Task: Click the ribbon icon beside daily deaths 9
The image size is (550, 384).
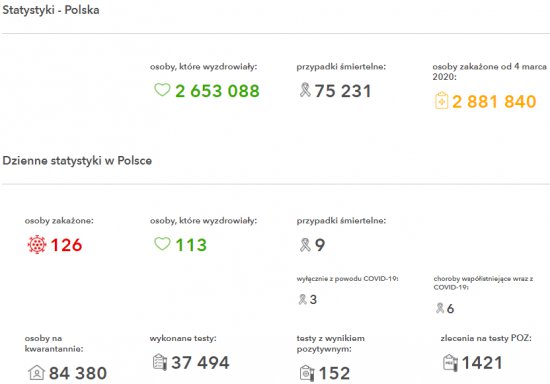Action: coord(305,244)
